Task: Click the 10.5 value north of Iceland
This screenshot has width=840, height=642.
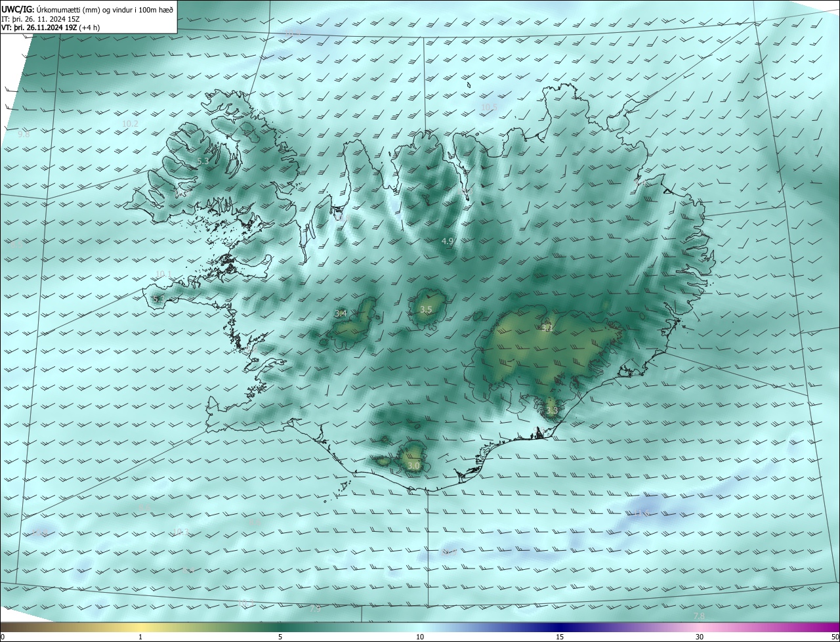Action: coord(490,107)
